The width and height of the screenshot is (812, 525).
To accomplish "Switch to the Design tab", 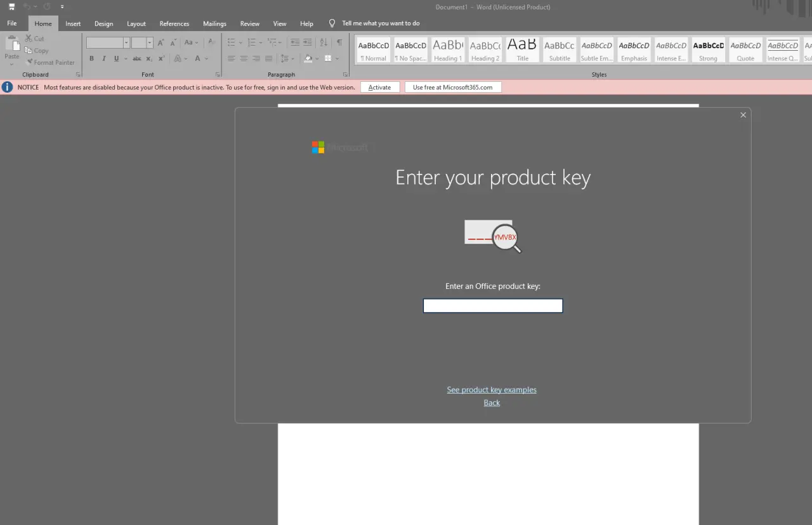I will (x=104, y=23).
